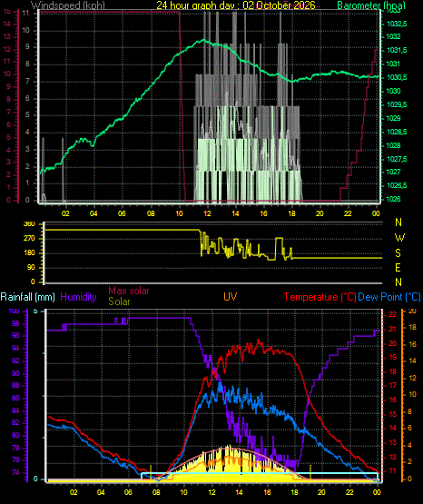
Task: Click "360" on the wind direction axis
Action: click(29, 224)
